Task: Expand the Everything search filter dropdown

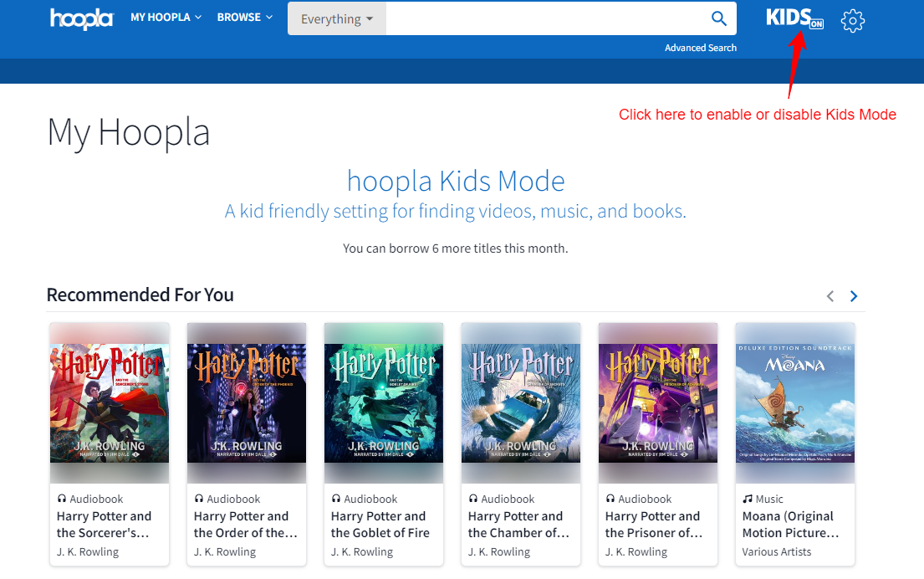Action: [337, 18]
